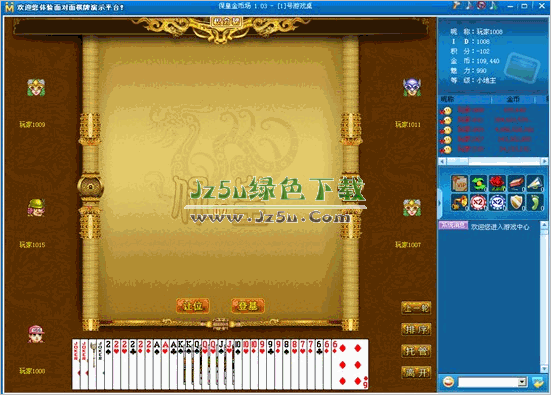Select the green exchange arrows item
The width and height of the screenshot is (551, 395).
click(x=479, y=183)
